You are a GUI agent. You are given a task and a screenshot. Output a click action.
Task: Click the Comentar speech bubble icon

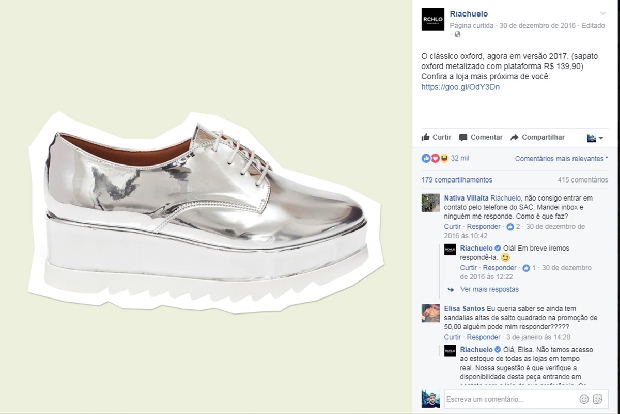point(463,138)
